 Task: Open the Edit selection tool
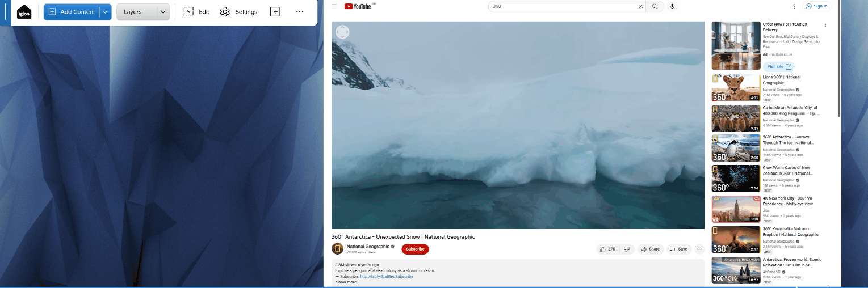coord(196,12)
